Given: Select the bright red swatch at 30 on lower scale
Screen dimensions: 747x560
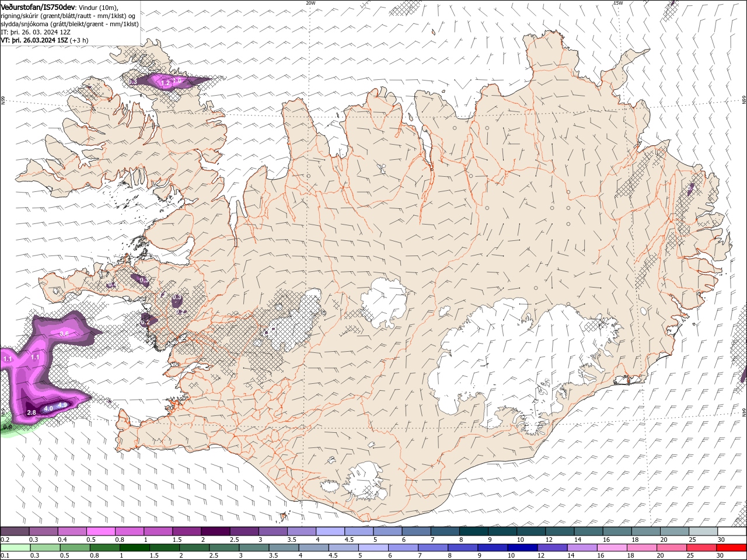Looking at the screenshot, I should point(731,548).
